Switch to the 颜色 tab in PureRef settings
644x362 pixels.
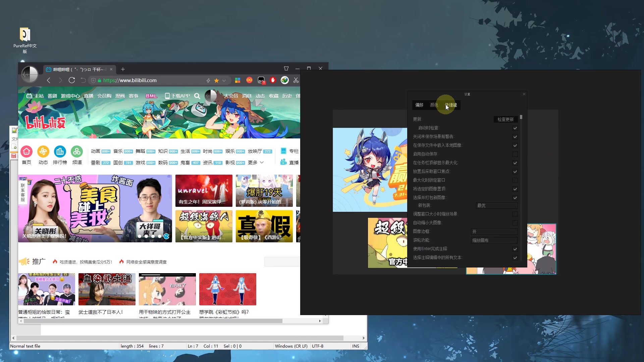(x=434, y=105)
